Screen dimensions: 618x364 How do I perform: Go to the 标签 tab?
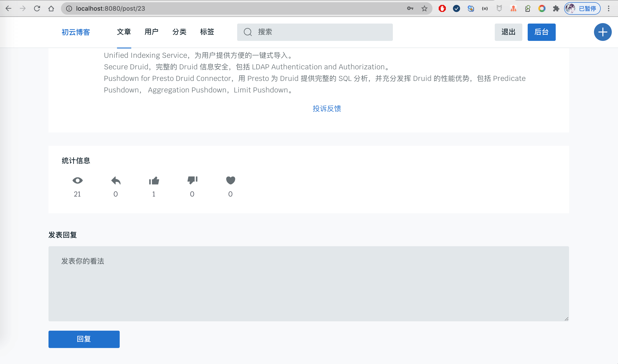207,32
